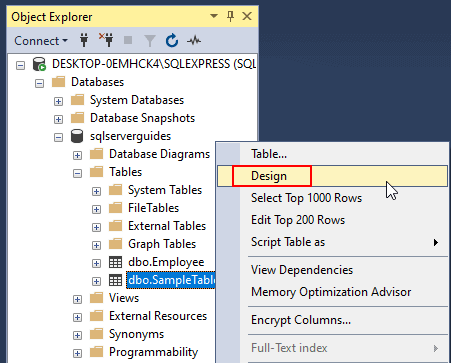
Task: Select the sqlserverguides database label
Action: (130, 136)
